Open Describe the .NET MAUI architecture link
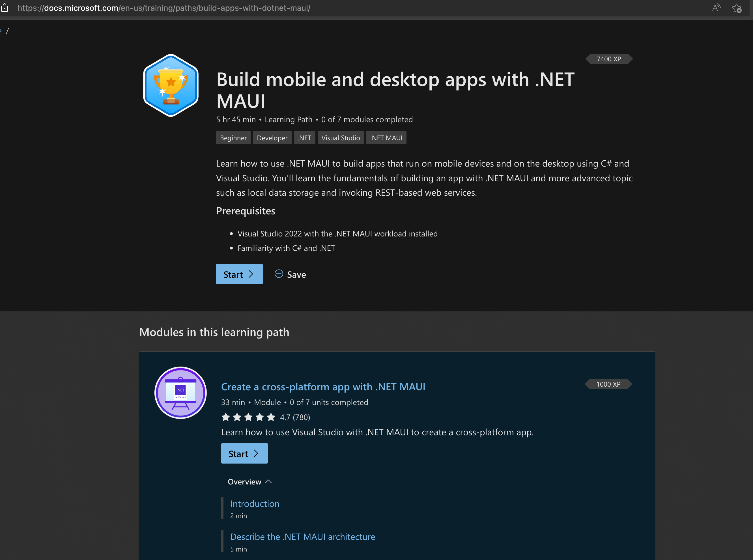 click(303, 537)
